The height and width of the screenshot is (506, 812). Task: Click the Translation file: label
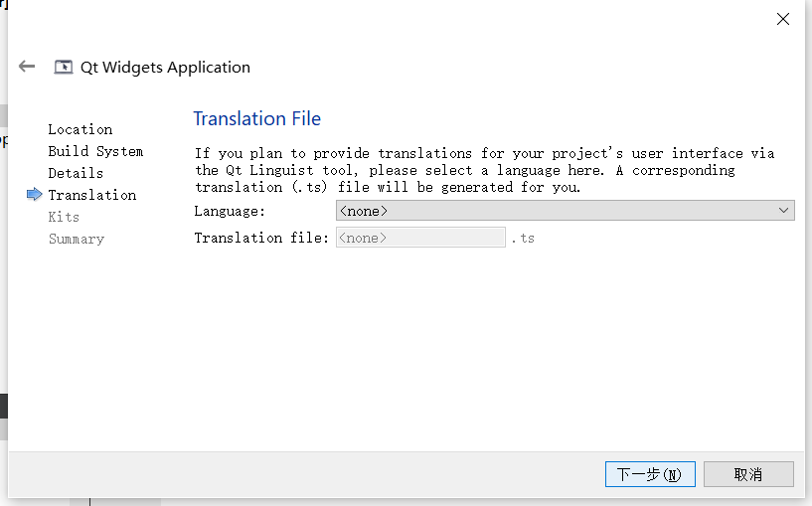point(261,238)
